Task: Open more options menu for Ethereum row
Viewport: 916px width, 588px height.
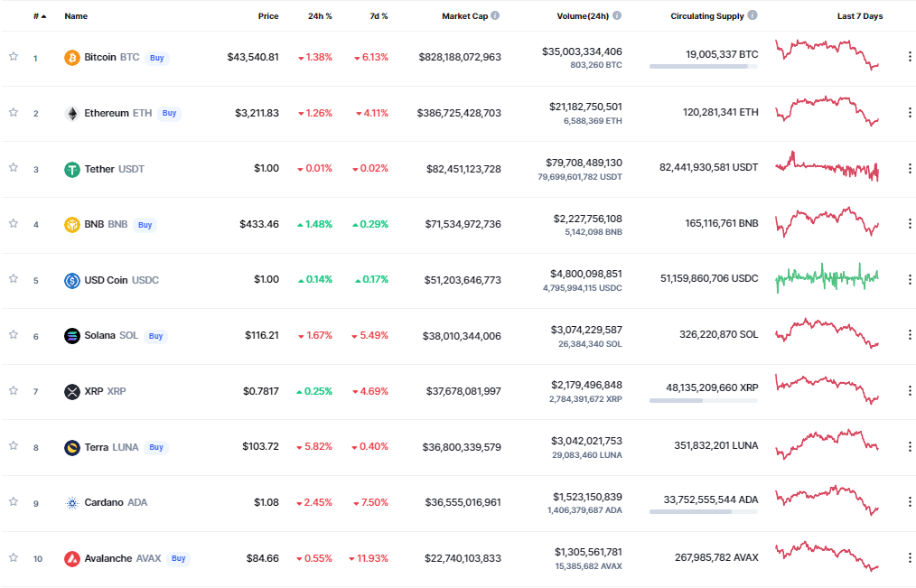Action: [910, 112]
